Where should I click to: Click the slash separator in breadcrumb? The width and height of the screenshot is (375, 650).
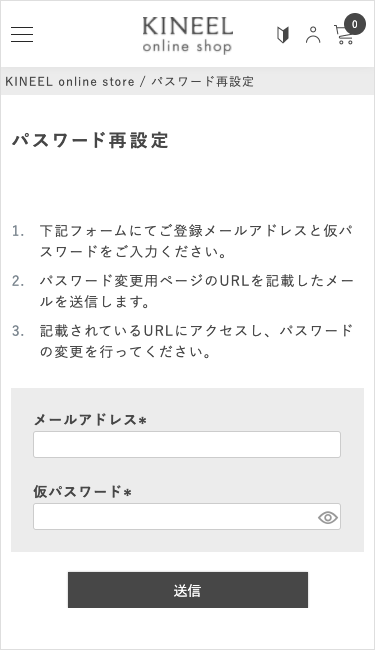(x=143, y=81)
